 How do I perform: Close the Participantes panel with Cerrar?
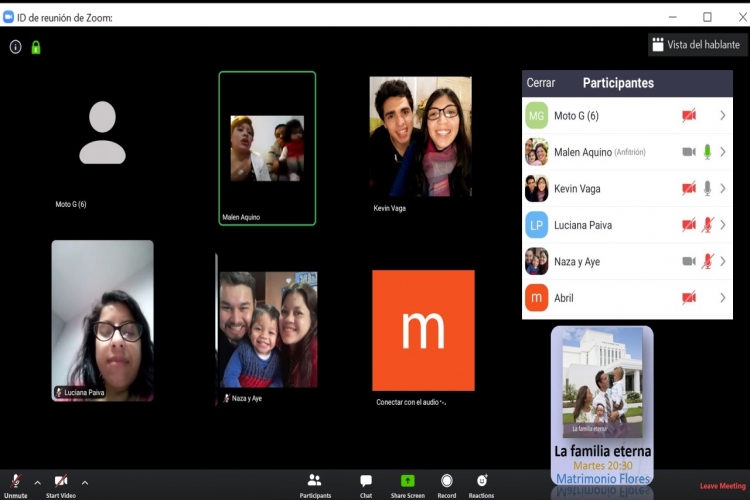tap(540, 83)
